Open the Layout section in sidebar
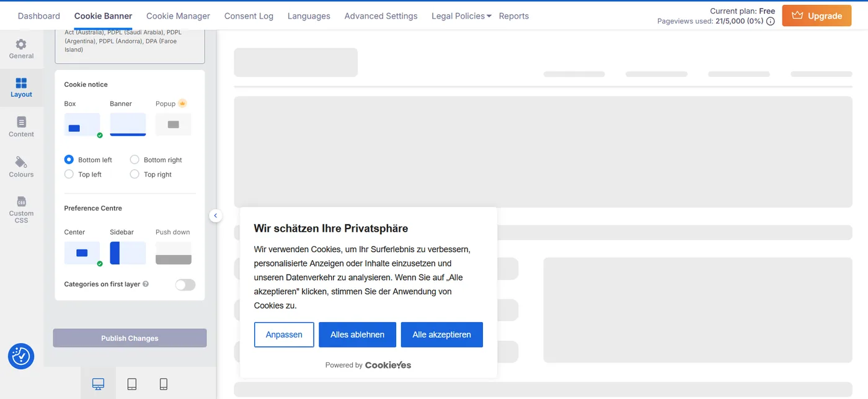Viewport: 868px width, 399px height. point(21,87)
